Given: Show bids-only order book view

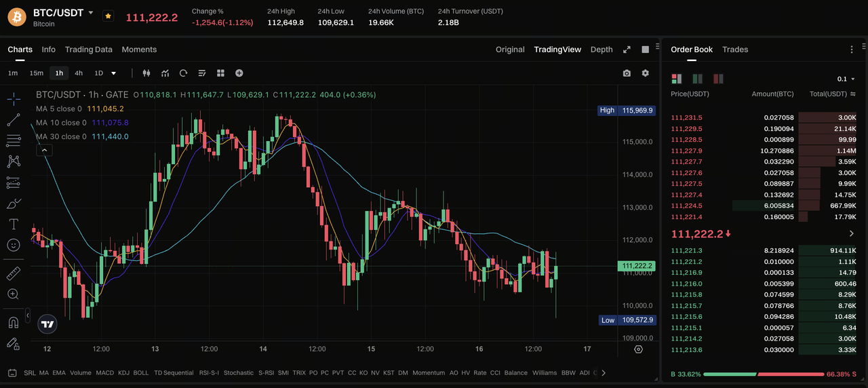Looking at the screenshot, I should tap(697, 79).
